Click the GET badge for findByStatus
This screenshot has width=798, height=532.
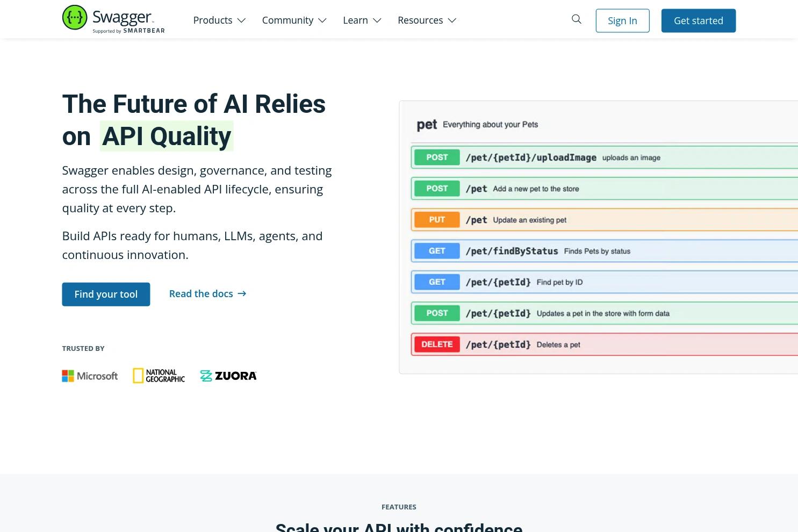437,251
